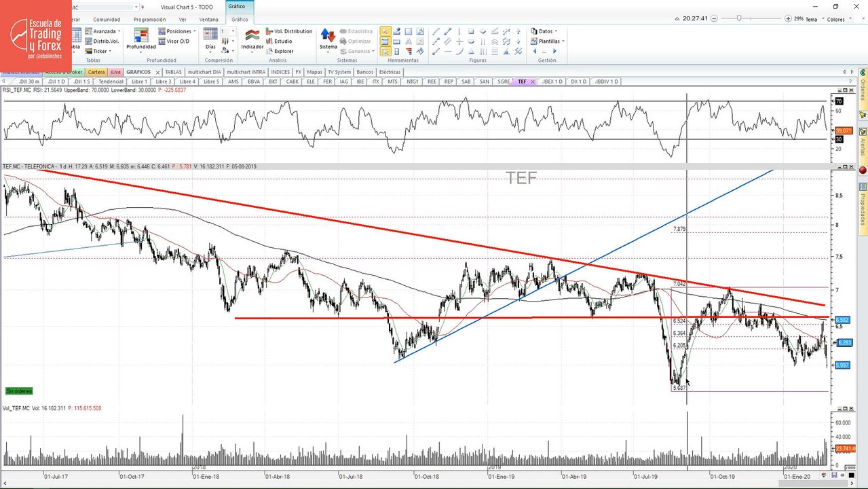Open the Tendencial chart tab
Image resolution: width=868 pixels, height=489 pixels.
point(111,81)
